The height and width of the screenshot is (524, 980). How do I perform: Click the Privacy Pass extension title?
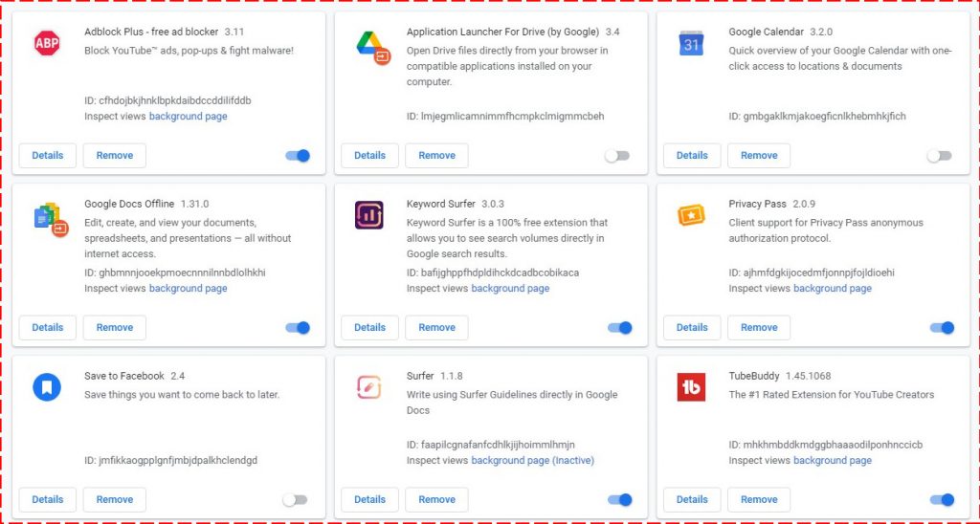[x=758, y=205]
